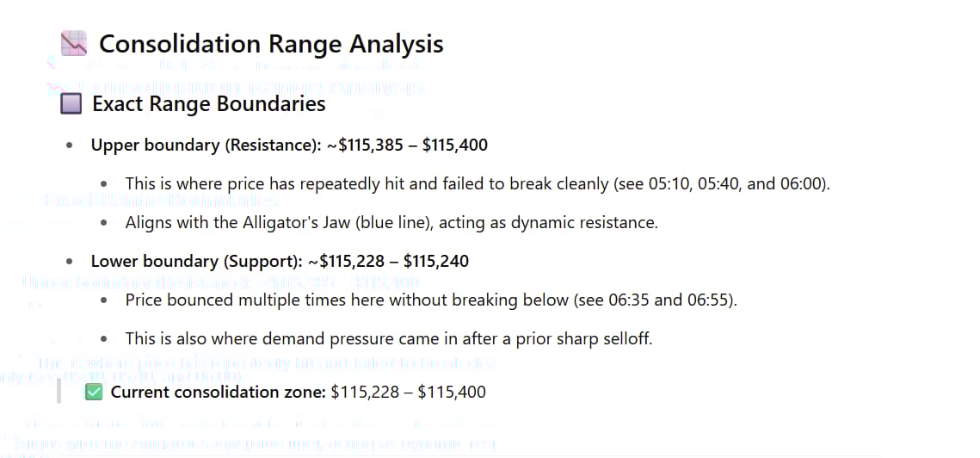
Task: Click the green checkmark icon
Action: click(x=94, y=393)
